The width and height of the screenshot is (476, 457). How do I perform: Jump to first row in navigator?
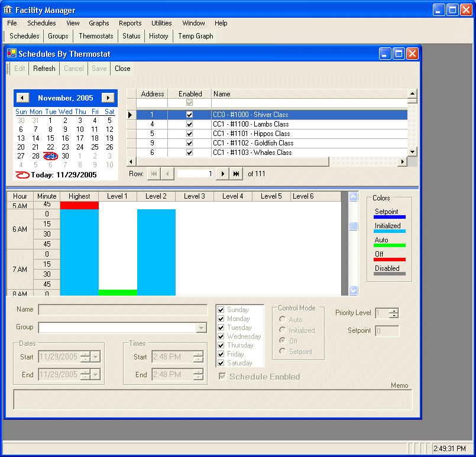pos(154,174)
